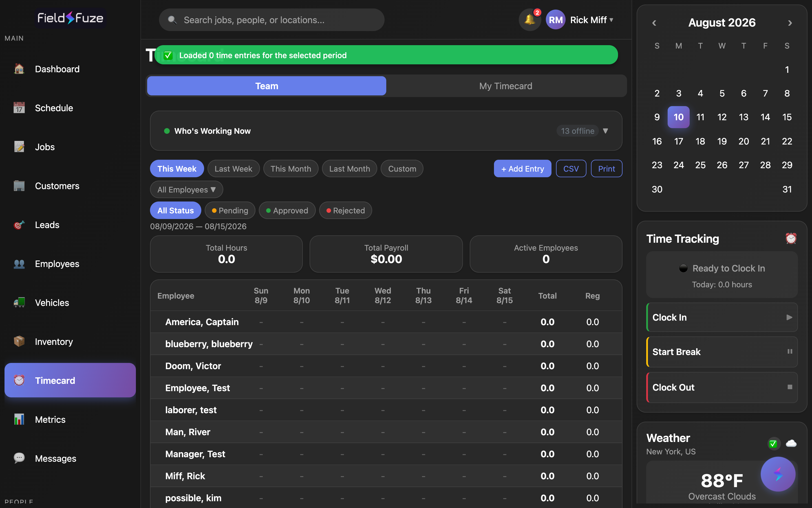This screenshot has height=508, width=812.
Task: Open Metrics via the bar chart icon
Action: [19, 419]
